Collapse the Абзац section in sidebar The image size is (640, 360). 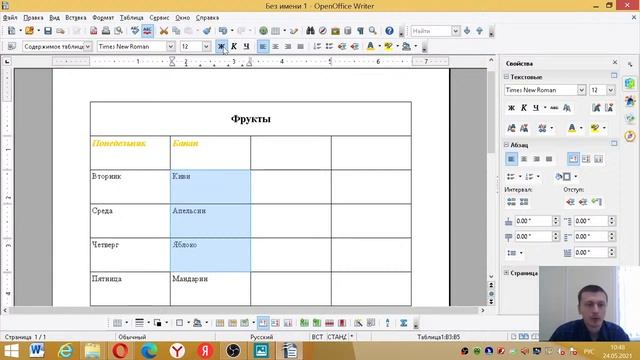click(507, 145)
